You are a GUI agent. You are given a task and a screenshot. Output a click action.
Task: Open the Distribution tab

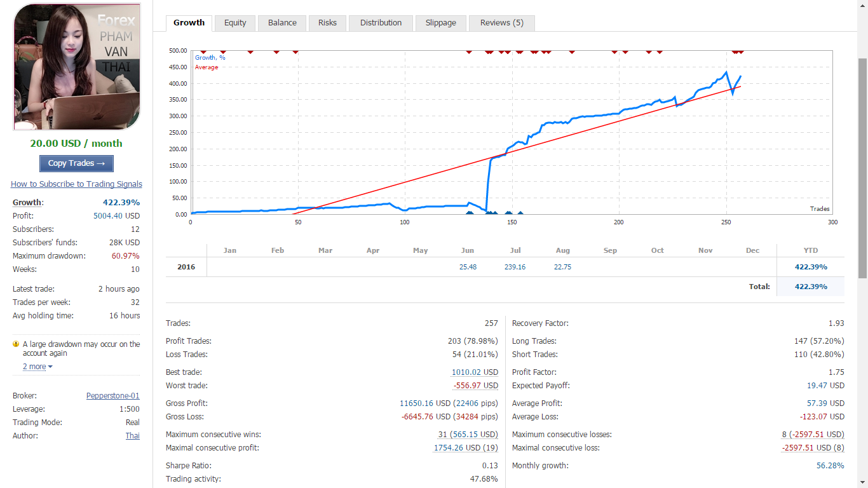[381, 23]
